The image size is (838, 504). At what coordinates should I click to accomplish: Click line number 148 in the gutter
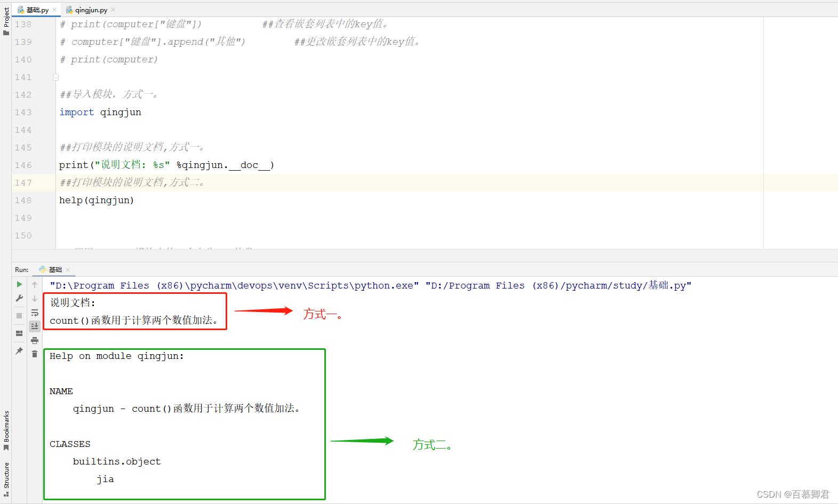click(x=23, y=200)
